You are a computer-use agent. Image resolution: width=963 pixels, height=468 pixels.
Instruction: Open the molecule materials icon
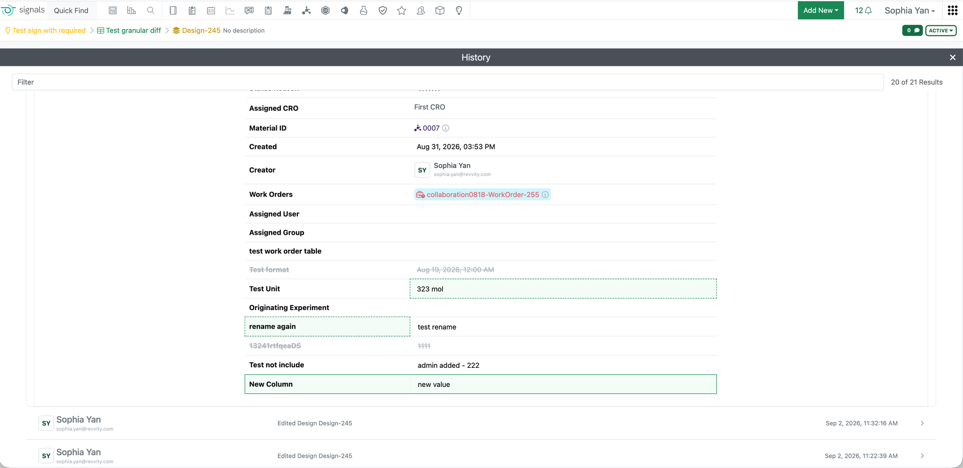[306, 10]
